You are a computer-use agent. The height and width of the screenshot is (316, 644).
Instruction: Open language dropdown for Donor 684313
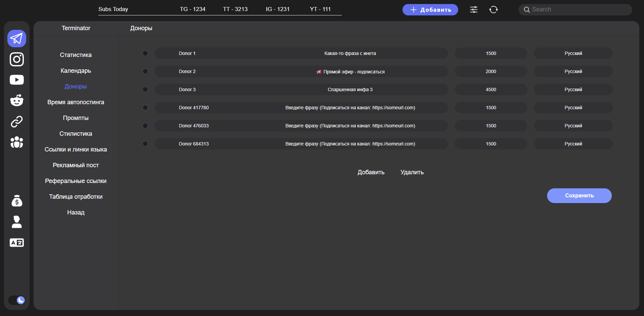[573, 144]
